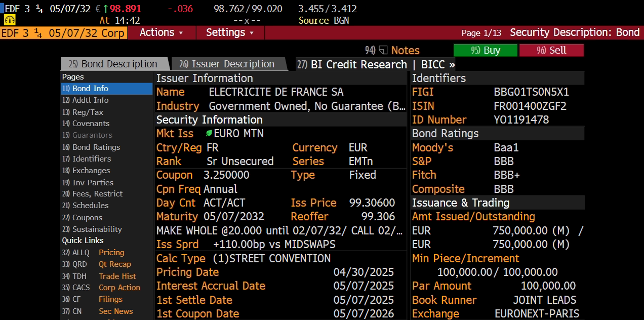Click Rank value Sr Unsecured
Screen dimensions: 644x320
pyautogui.click(x=240, y=162)
